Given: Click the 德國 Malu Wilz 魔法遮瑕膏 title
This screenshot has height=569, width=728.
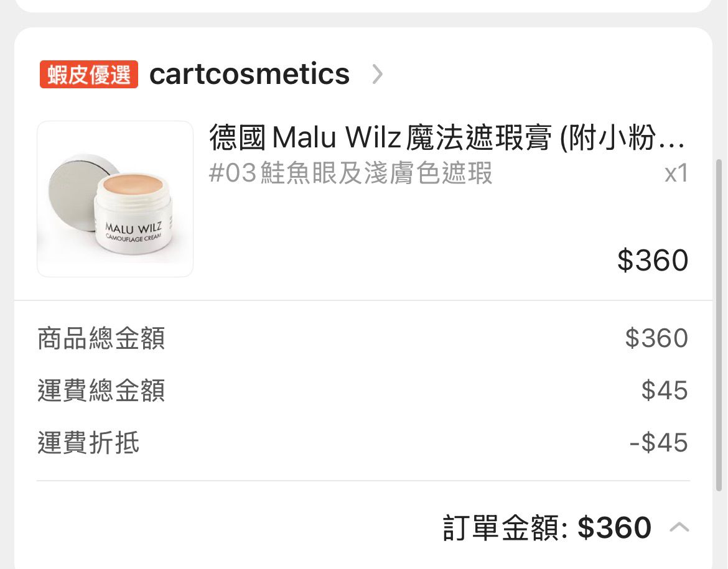Looking at the screenshot, I should click(x=446, y=137).
